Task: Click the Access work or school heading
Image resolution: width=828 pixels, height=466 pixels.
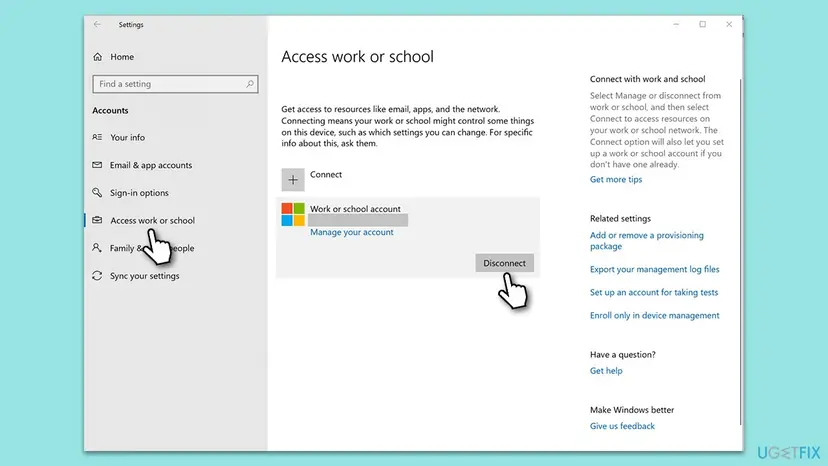Action: tap(357, 57)
